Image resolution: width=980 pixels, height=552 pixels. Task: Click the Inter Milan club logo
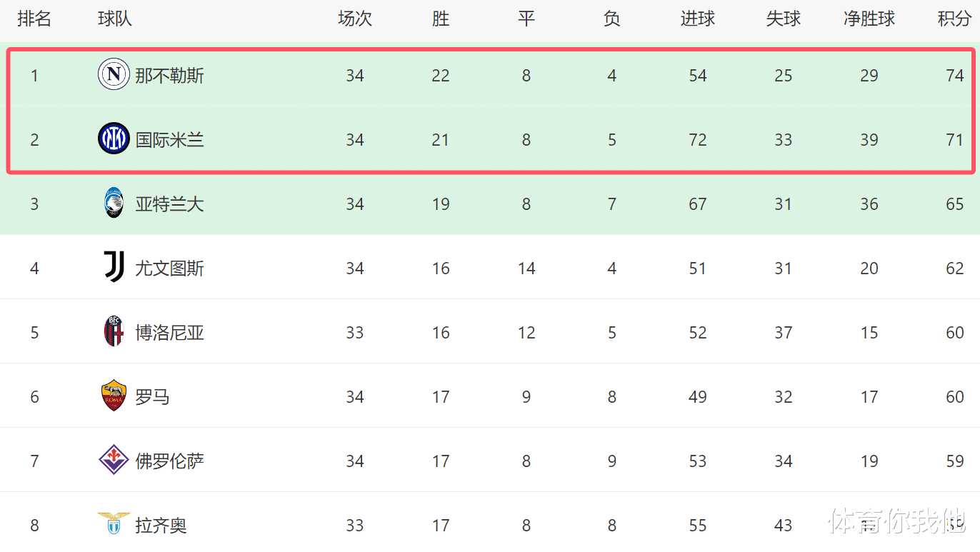click(114, 139)
